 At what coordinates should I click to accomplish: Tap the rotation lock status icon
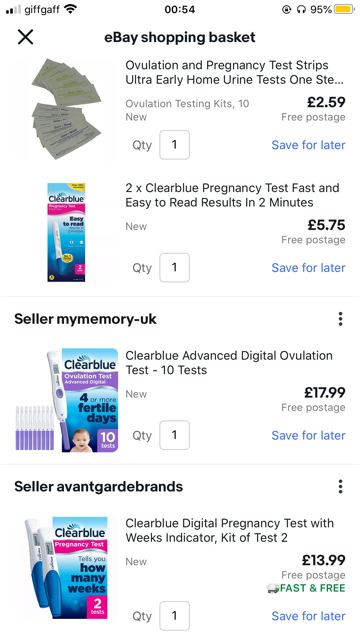pos(287,9)
